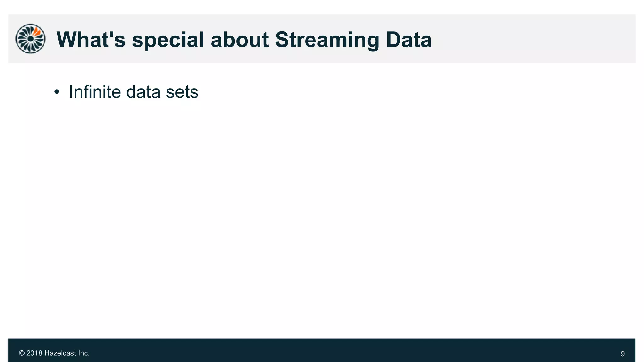Click the year 2018 in the footer
Image resolution: width=644 pixels, height=362 pixels.
pyautogui.click(x=34, y=353)
